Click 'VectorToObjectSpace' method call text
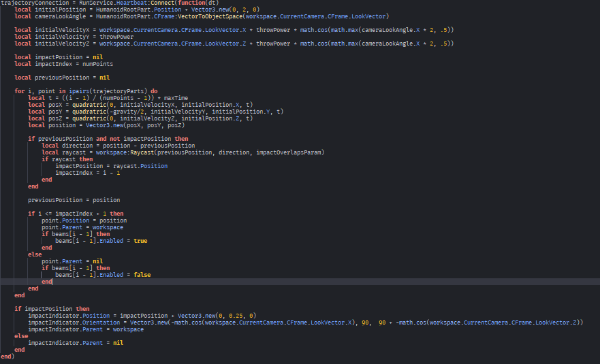Image resolution: width=600 pixels, height=364 pixels. click(210, 16)
